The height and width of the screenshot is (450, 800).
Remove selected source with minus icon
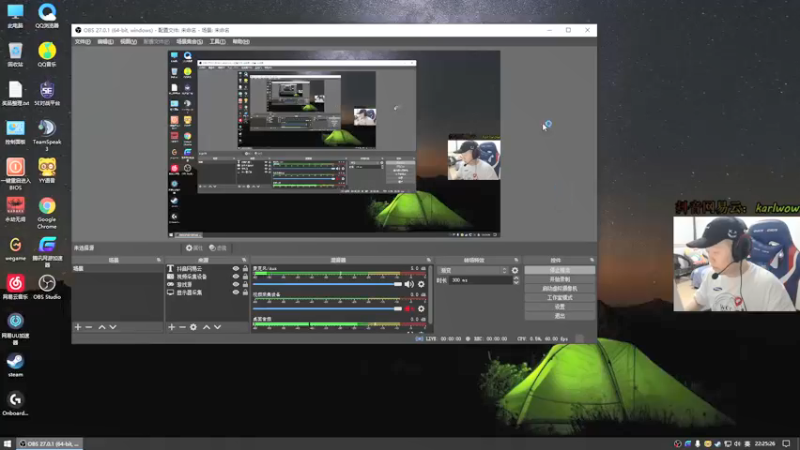(x=182, y=327)
